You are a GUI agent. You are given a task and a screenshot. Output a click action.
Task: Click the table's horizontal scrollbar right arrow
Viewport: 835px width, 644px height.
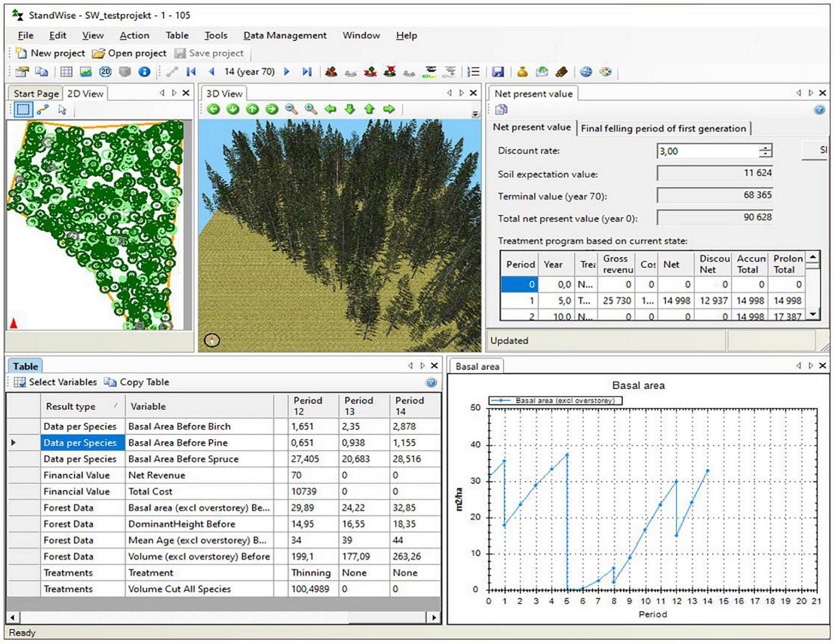[x=434, y=617]
